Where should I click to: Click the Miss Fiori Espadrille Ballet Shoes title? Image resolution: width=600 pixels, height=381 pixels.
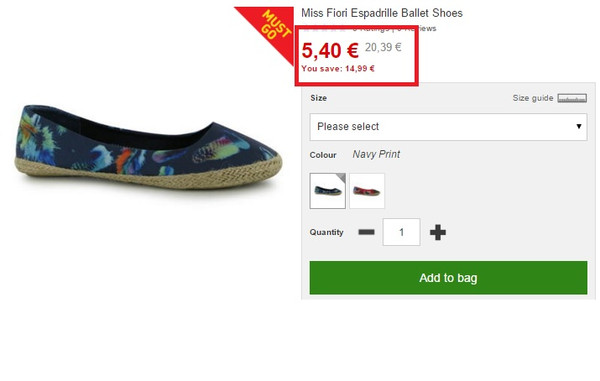click(382, 13)
